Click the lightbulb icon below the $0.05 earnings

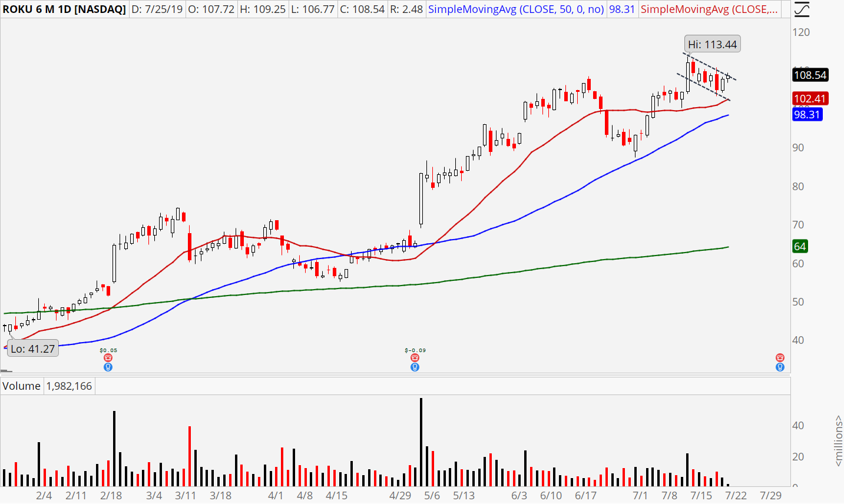click(108, 367)
